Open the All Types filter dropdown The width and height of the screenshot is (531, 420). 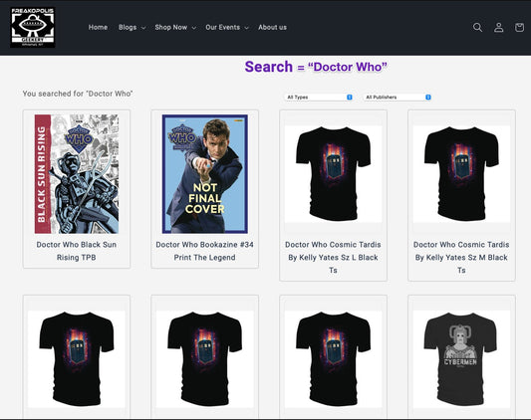point(319,98)
